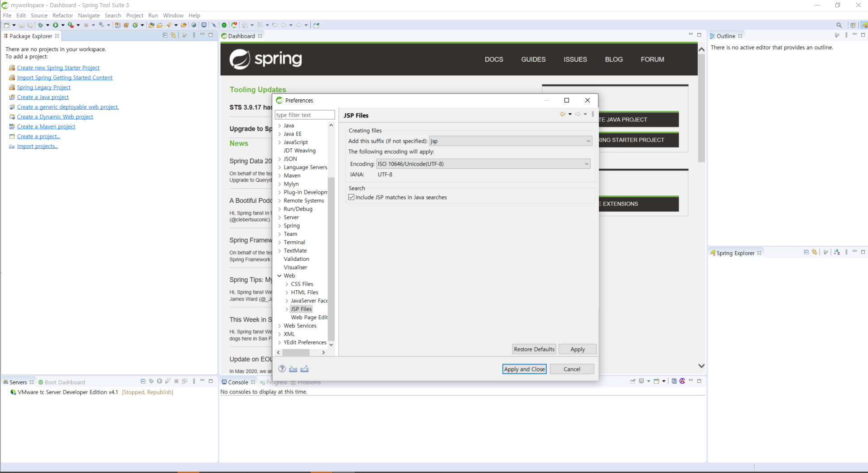The image size is (868, 473).
Task: Click the Quick Access magnifier icon
Action: (839, 25)
